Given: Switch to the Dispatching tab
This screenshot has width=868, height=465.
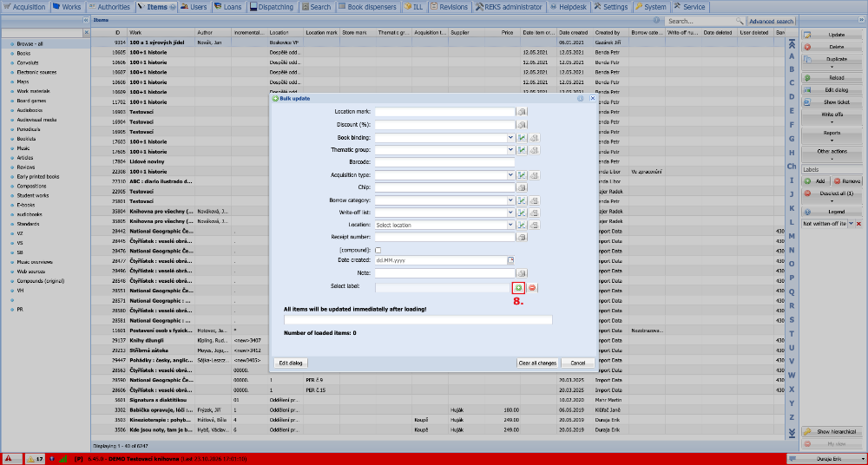Looking at the screenshot, I should 271,7.
